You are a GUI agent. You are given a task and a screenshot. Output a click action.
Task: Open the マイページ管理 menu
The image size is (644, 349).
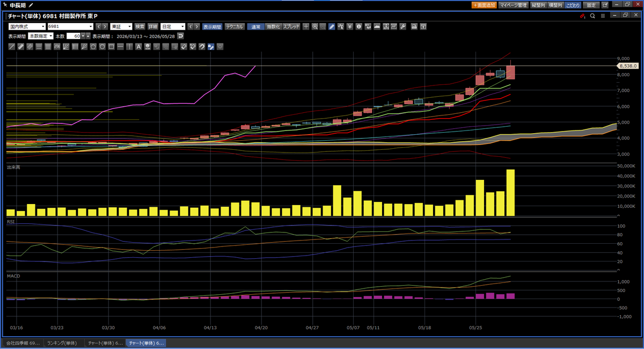pyautogui.click(x=513, y=5)
